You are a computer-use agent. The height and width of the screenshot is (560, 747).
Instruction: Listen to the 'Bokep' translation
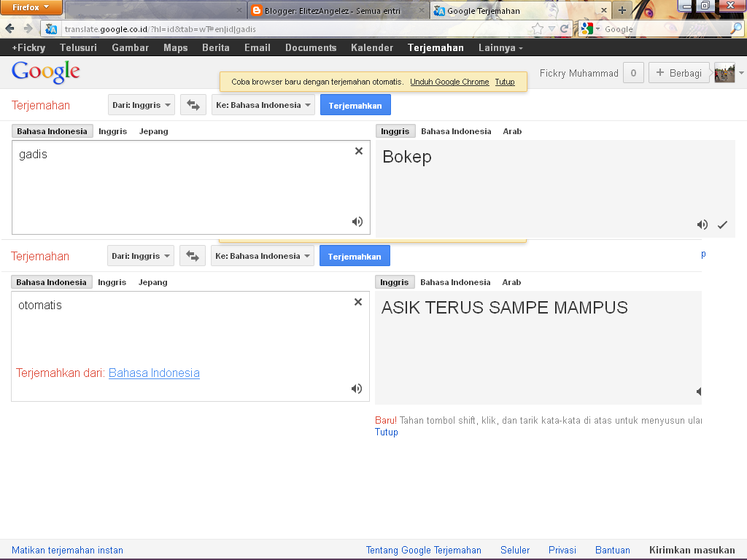pyautogui.click(x=703, y=225)
